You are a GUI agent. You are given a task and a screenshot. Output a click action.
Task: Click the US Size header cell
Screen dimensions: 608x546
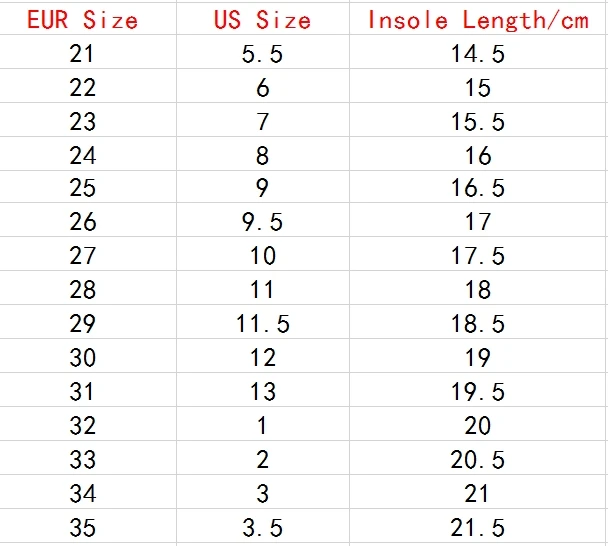pyautogui.click(x=263, y=19)
